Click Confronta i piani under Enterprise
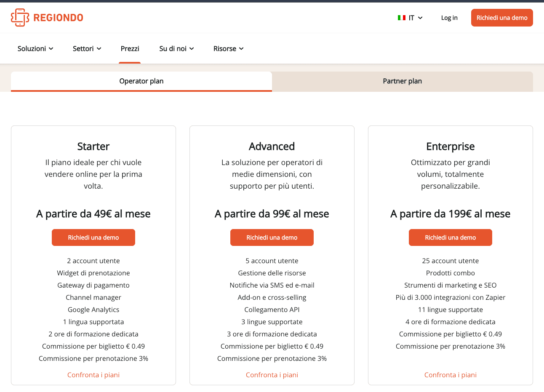 450,374
